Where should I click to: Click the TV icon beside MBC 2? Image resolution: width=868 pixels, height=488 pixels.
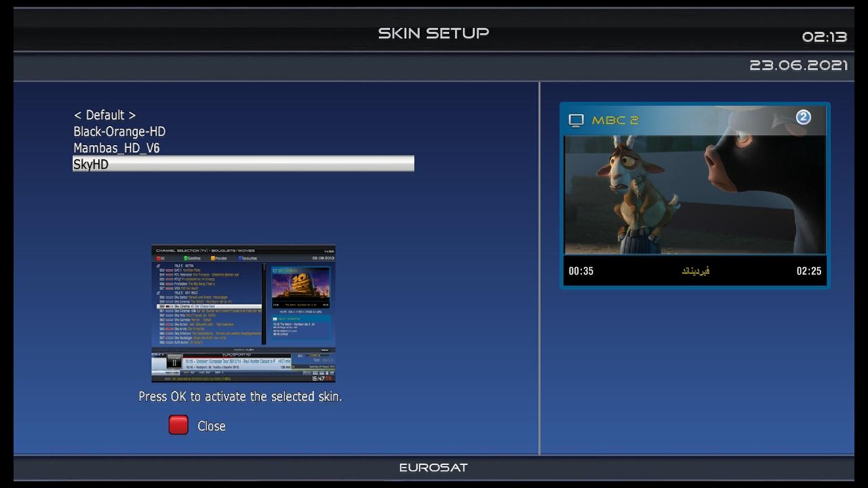point(576,121)
